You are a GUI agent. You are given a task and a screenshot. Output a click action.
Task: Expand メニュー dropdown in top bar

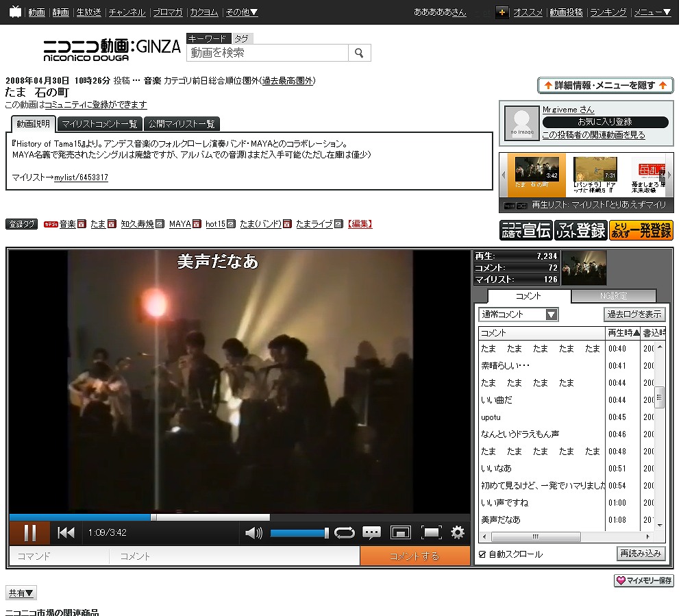coord(652,12)
